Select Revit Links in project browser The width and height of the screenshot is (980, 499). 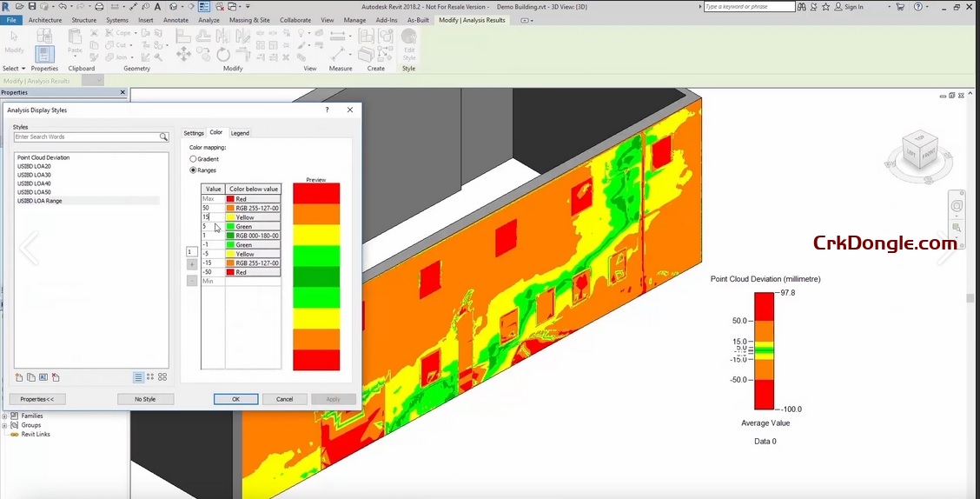[36, 434]
